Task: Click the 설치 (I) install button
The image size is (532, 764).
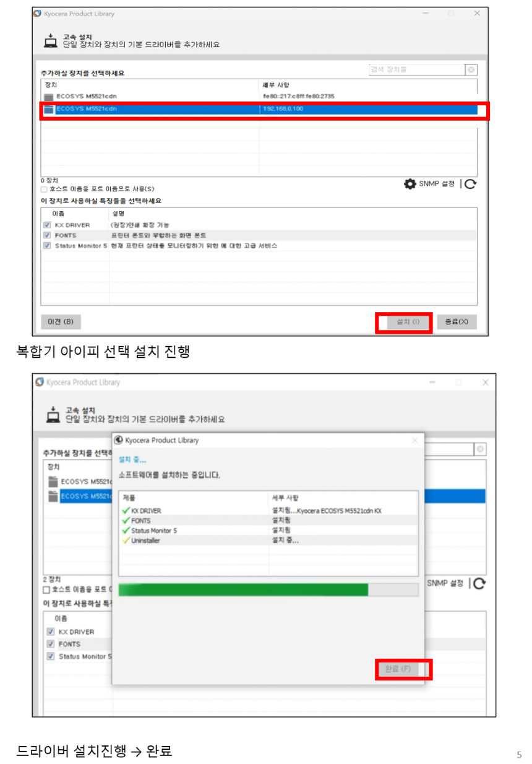Action: click(404, 322)
